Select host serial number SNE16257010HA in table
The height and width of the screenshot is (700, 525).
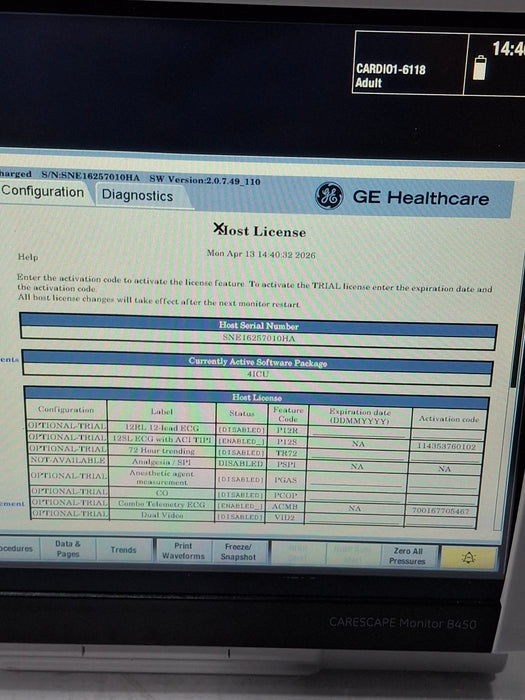(x=258, y=338)
